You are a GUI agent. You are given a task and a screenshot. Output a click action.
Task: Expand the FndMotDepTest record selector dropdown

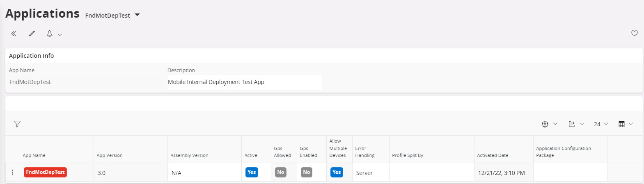click(x=137, y=15)
